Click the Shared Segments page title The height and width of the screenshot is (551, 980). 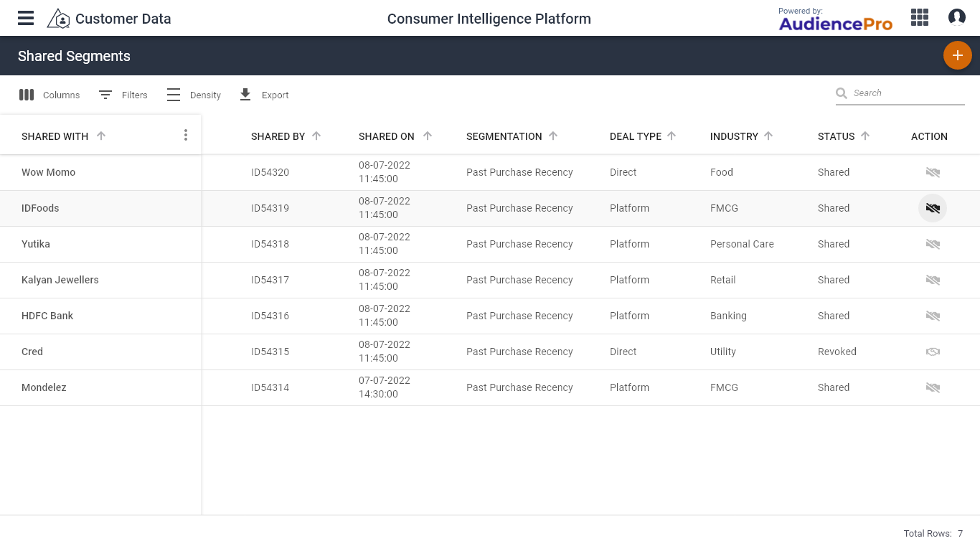(74, 56)
